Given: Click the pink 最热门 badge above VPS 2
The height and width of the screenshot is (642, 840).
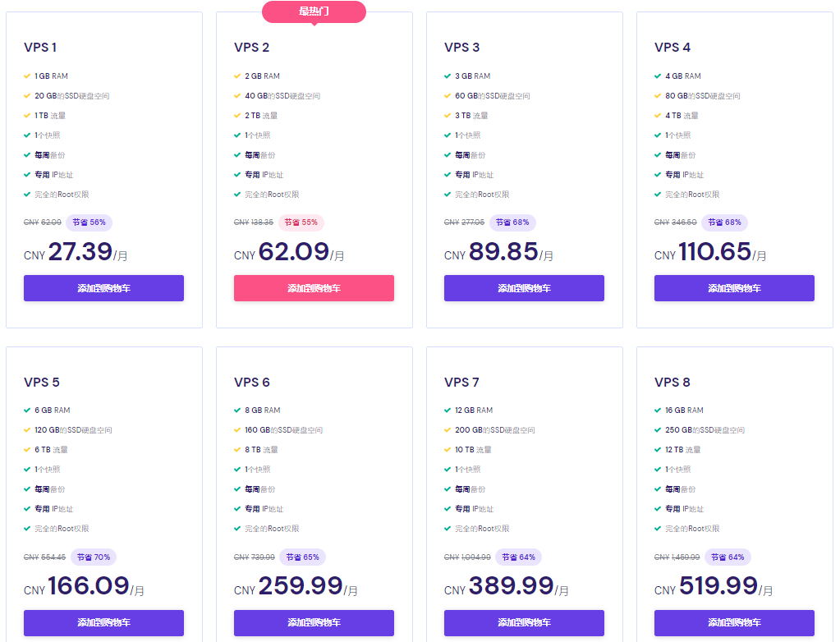Looking at the screenshot, I should coord(314,11).
